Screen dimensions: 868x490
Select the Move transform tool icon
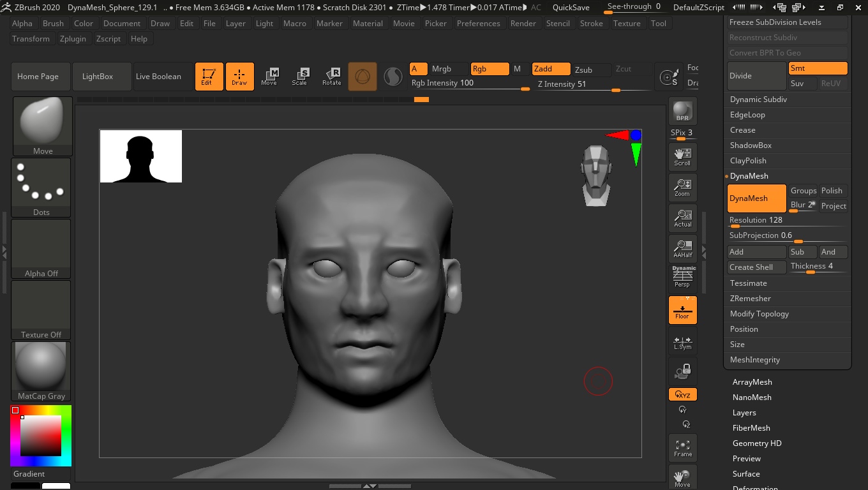pos(269,77)
